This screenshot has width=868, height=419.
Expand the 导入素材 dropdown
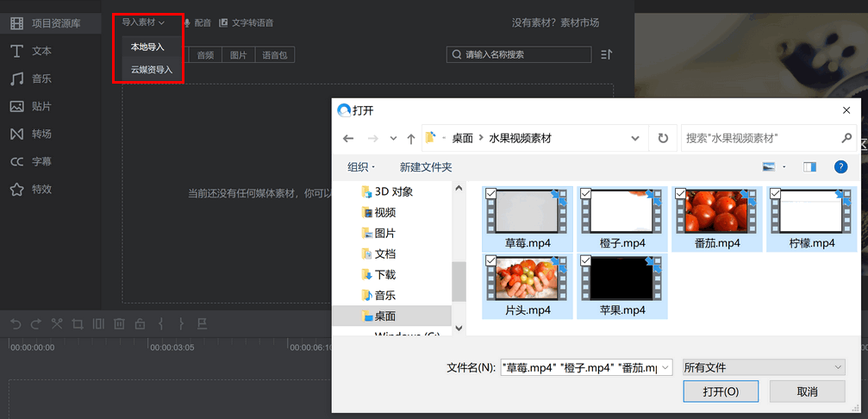pos(143,22)
